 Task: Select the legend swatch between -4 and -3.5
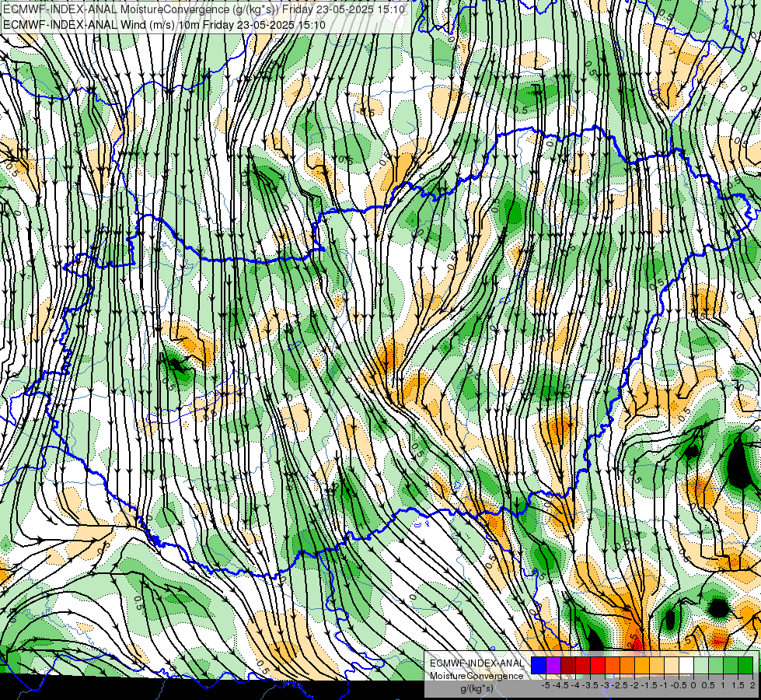(583, 665)
